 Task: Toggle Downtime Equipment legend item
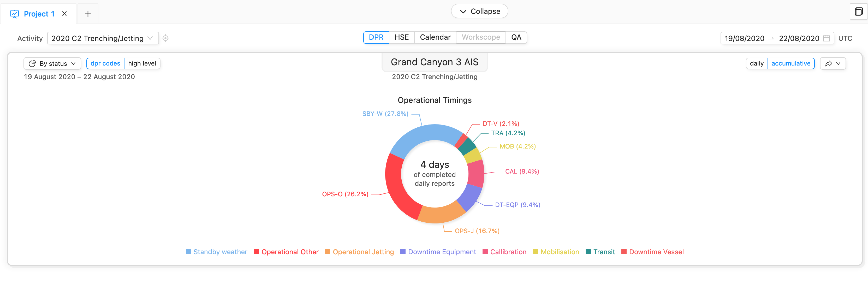pyautogui.click(x=438, y=252)
